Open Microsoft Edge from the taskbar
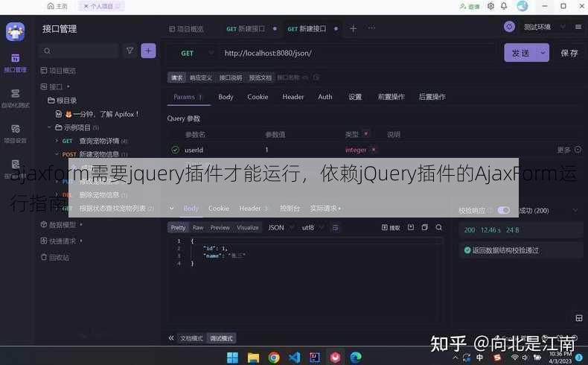Screen dimensions: 588x365 point(356,357)
